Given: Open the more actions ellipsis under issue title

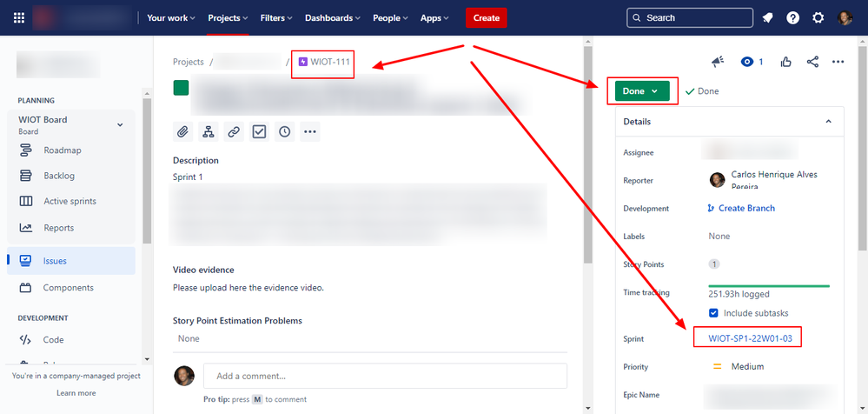Looking at the screenshot, I should pyautogui.click(x=310, y=132).
